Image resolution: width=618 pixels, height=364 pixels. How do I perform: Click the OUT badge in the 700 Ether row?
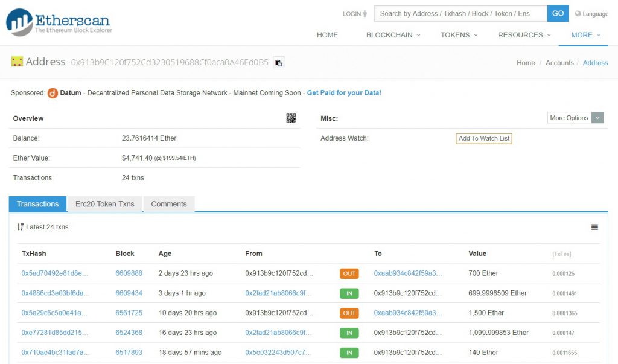point(349,273)
